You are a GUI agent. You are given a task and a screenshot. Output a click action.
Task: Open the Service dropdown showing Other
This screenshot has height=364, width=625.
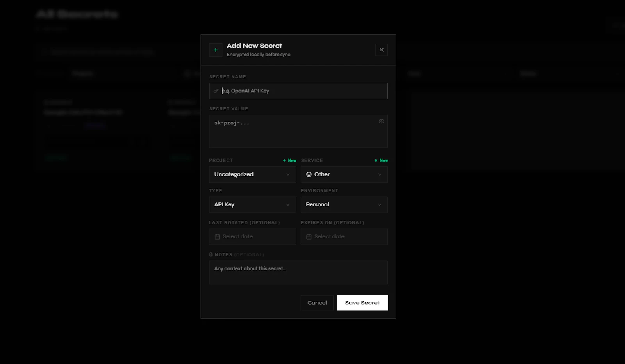click(344, 174)
